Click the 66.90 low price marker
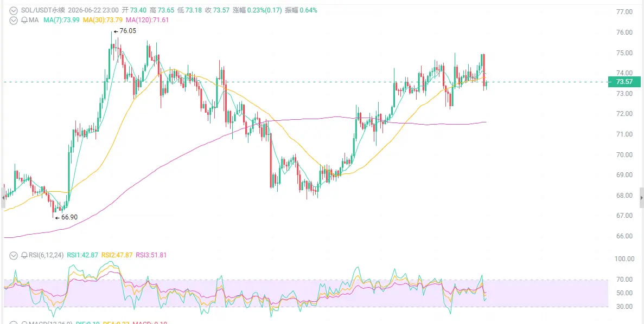This screenshot has width=644, height=324. point(66,217)
